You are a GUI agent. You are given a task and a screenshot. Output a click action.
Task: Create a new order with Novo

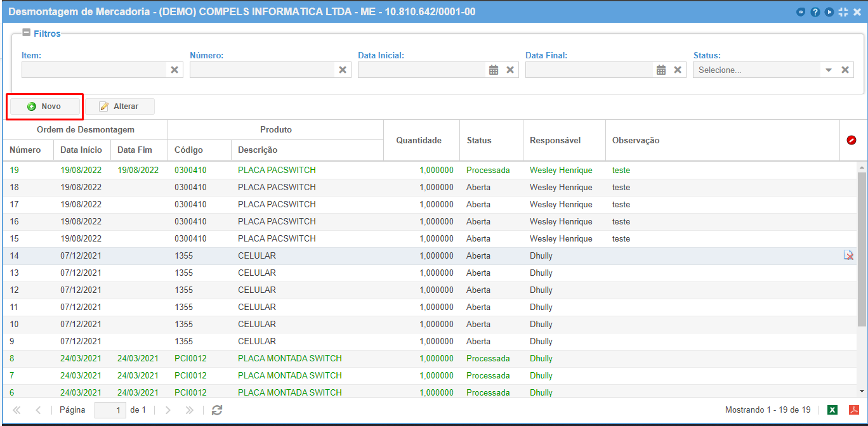(x=45, y=106)
